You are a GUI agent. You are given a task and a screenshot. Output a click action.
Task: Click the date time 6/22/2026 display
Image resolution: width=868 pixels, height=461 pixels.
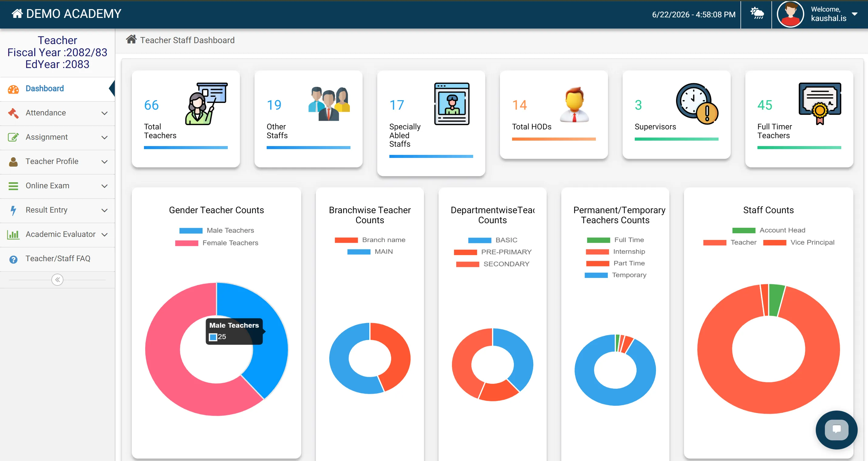[x=693, y=15]
